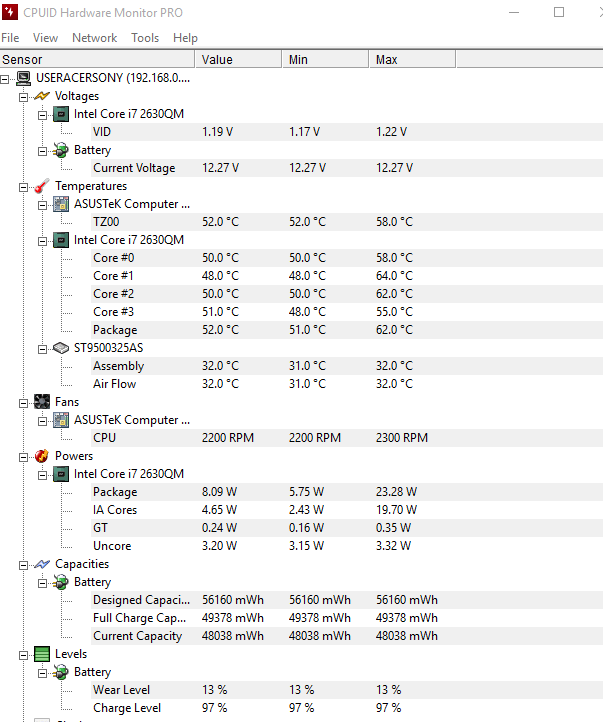Click the Max column header

(412, 59)
